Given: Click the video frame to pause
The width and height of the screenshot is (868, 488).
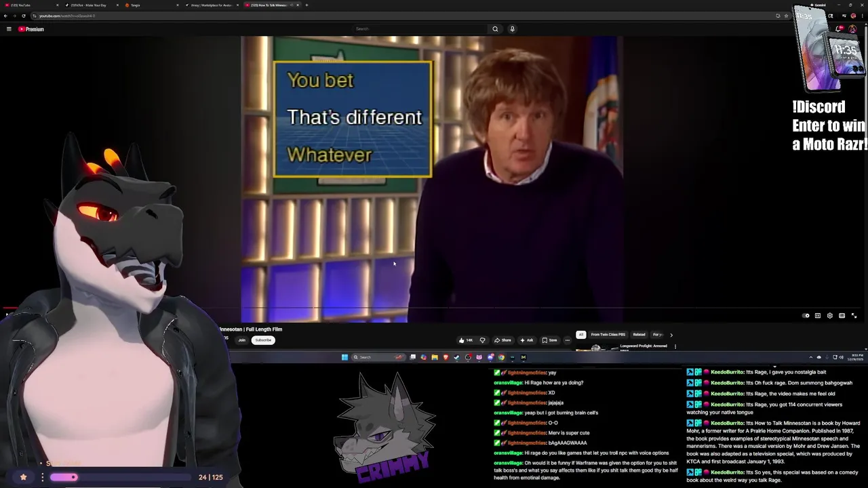Looking at the screenshot, I should (431, 179).
